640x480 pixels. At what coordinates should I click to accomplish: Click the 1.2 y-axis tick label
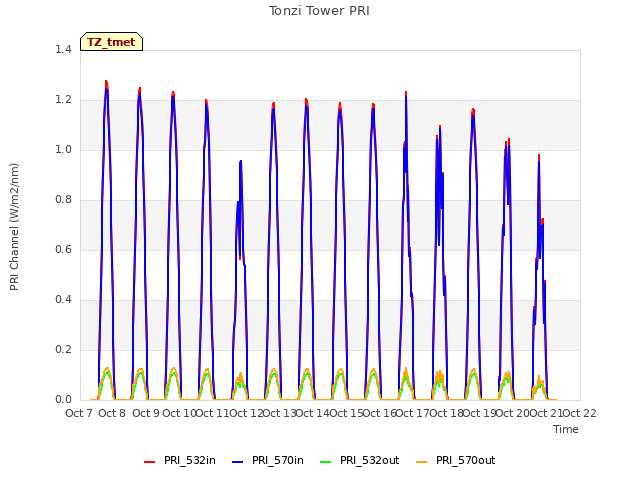click(63, 100)
